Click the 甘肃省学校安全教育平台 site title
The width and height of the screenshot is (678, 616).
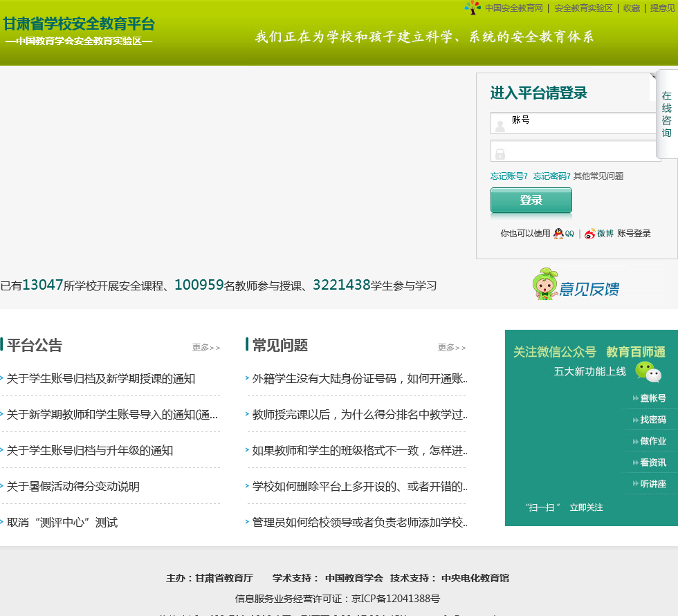[79, 24]
